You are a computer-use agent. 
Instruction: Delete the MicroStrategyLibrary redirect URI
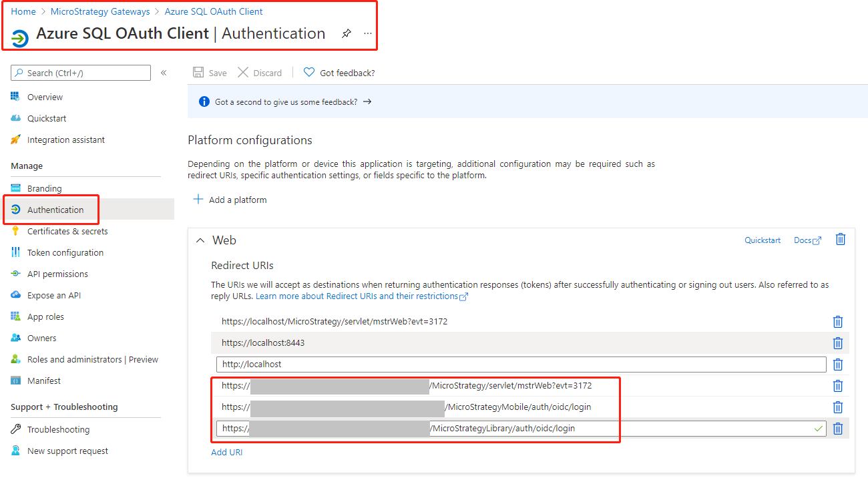coord(837,429)
